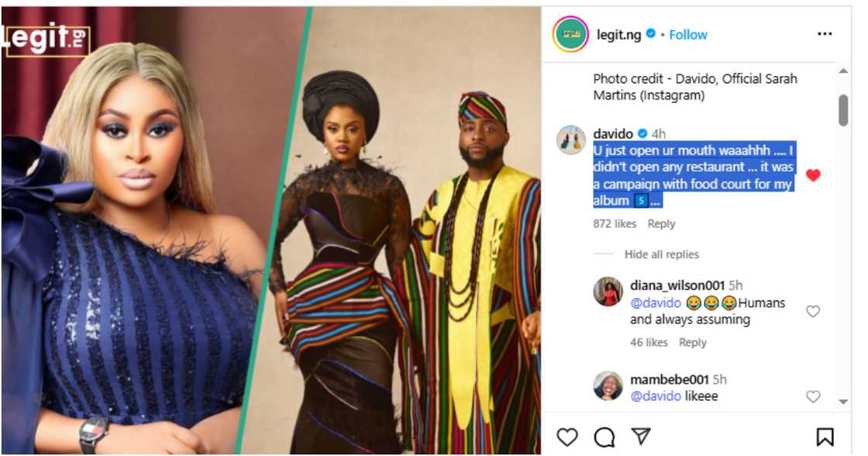Image resolution: width=868 pixels, height=456 pixels.
Task: Open the davido username link
Action: click(614, 133)
